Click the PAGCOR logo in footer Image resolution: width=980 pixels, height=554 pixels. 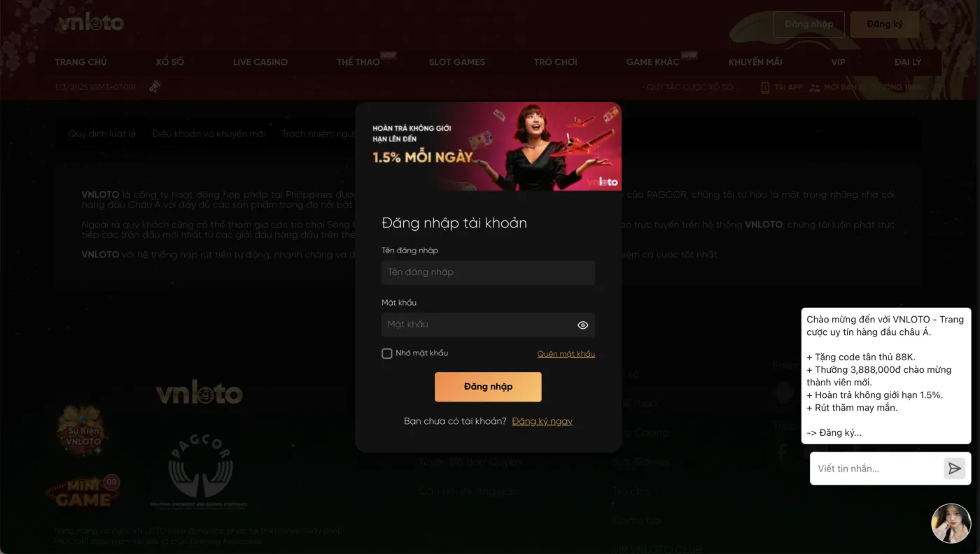pos(200,474)
